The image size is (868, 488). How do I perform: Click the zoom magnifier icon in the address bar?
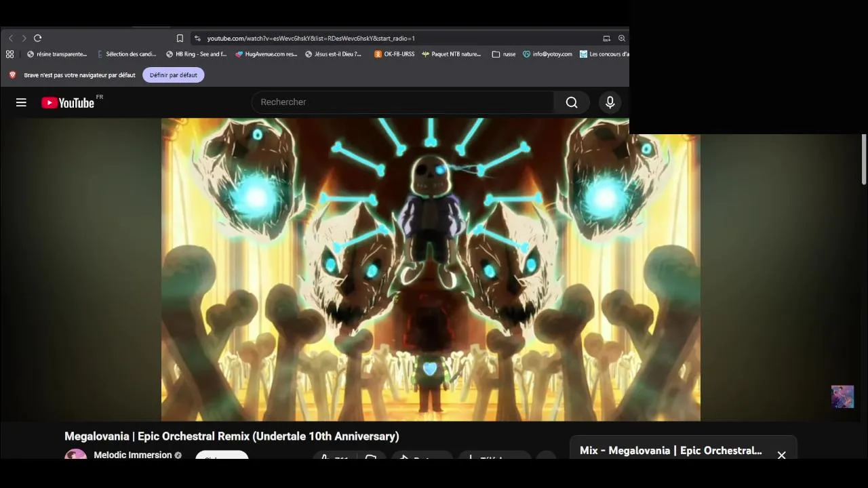[622, 38]
